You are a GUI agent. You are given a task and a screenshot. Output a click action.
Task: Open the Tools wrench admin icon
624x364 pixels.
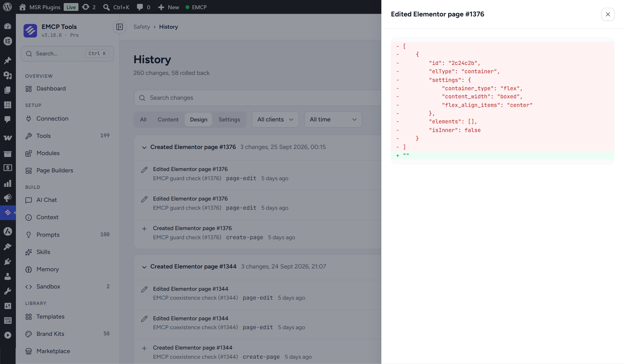pyautogui.click(x=8, y=291)
